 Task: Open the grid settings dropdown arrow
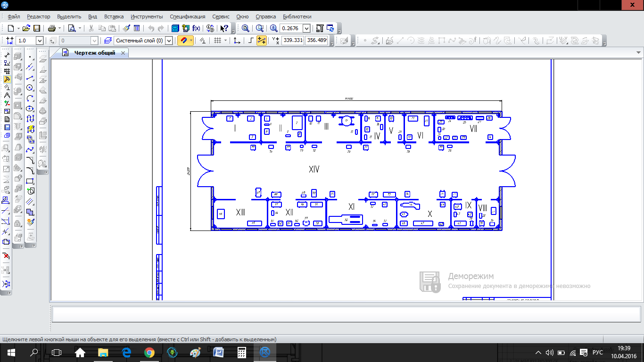225,41
